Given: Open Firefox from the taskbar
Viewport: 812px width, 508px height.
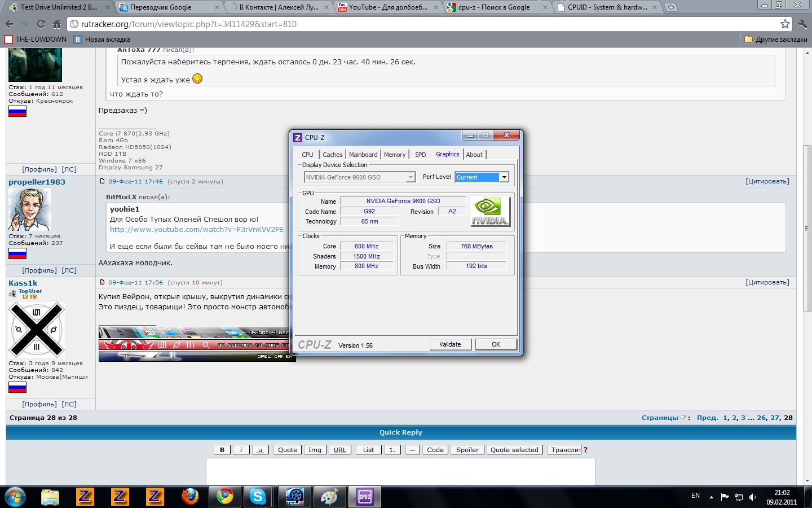Looking at the screenshot, I should coord(190,497).
